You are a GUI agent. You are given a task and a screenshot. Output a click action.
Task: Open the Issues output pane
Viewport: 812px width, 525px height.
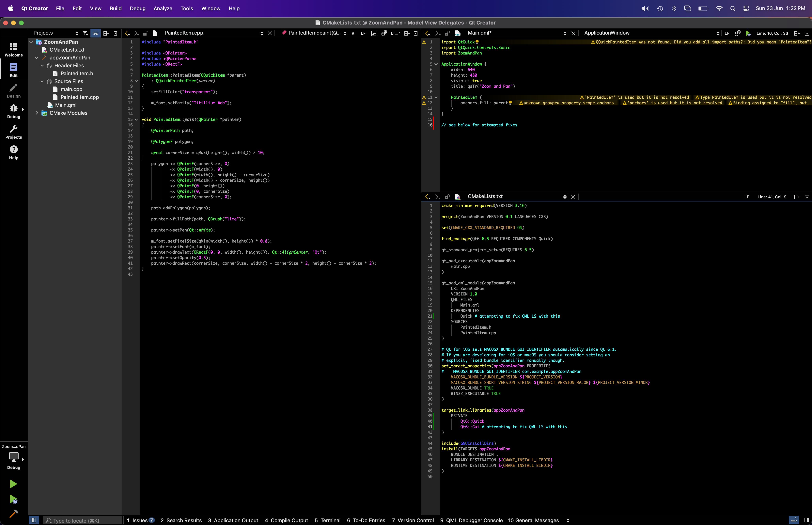click(x=140, y=520)
